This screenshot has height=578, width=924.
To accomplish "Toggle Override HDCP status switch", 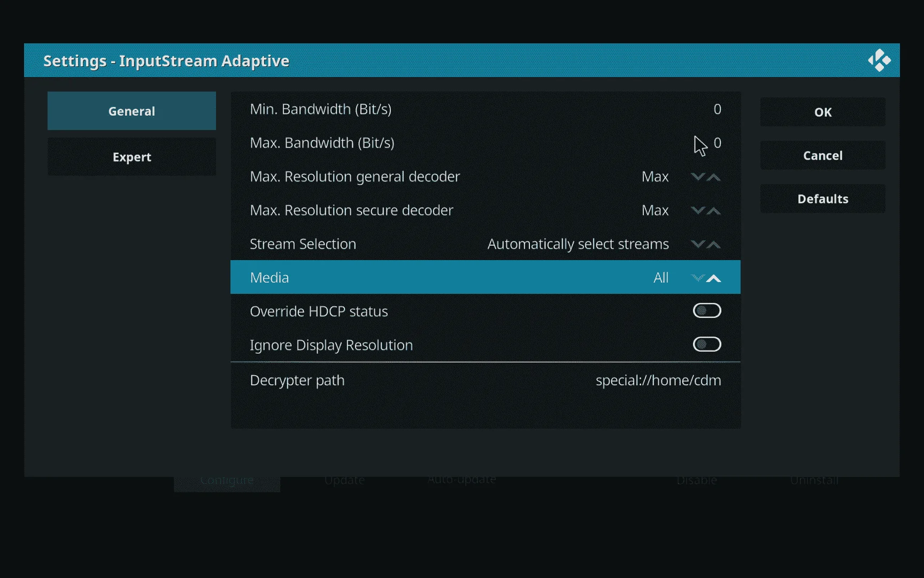I will coord(707,311).
